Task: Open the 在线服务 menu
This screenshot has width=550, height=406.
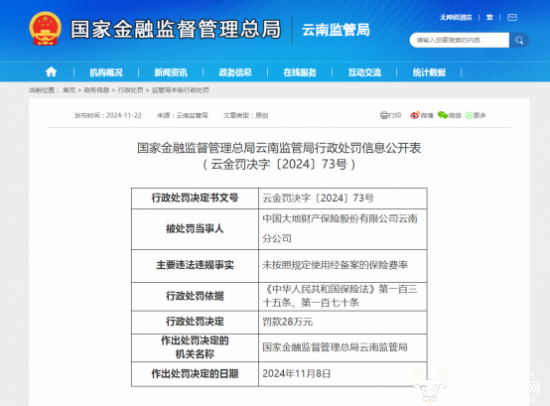Action: click(x=300, y=72)
